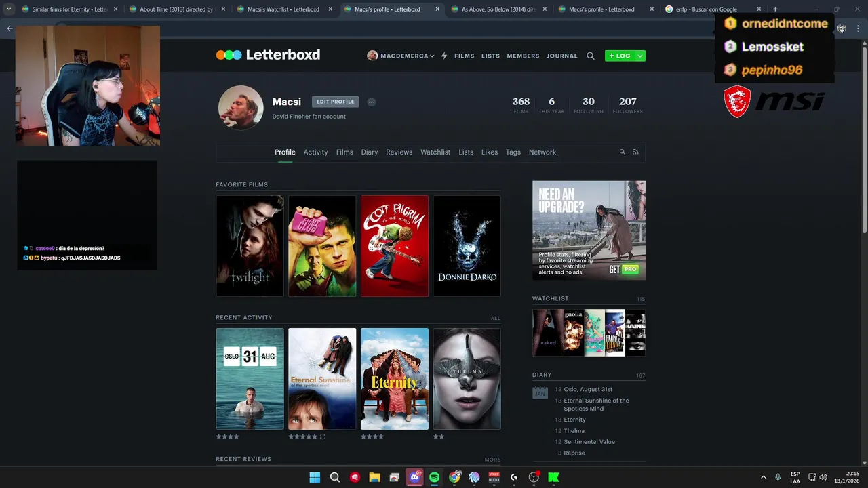This screenshot has height=488, width=868.
Task: Open the JOURNAL menu item
Action: pyautogui.click(x=562, y=56)
